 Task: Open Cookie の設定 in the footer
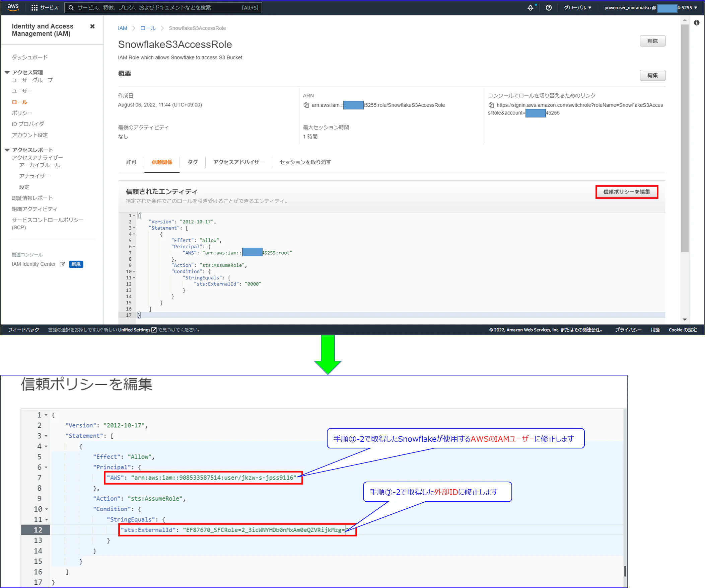[x=683, y=330]
